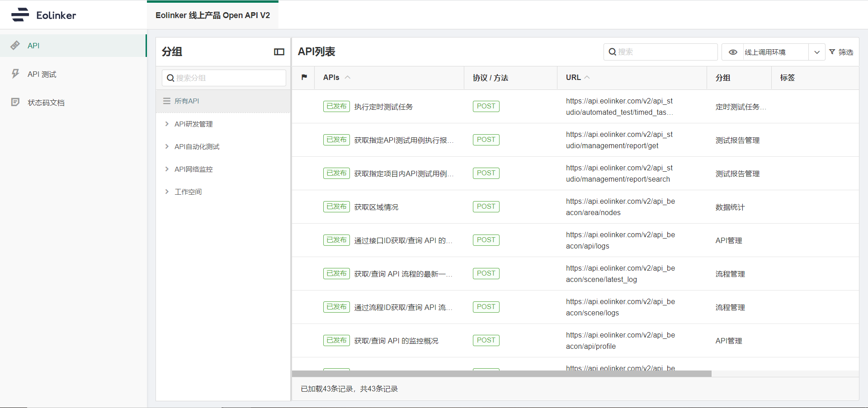This screenshot has height=408, width=868.
Task: Click URL ending acon/api/logs
Action: [x=620, y=240]
